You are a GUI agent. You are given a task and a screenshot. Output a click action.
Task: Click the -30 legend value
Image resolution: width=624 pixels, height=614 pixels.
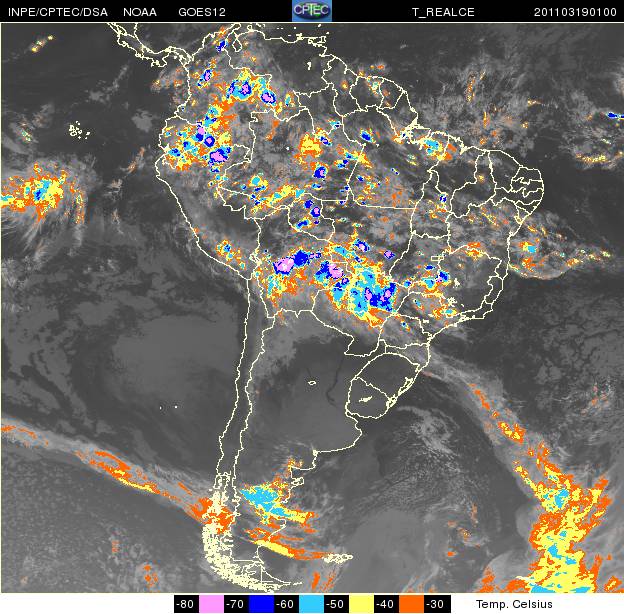click(436, 604)
